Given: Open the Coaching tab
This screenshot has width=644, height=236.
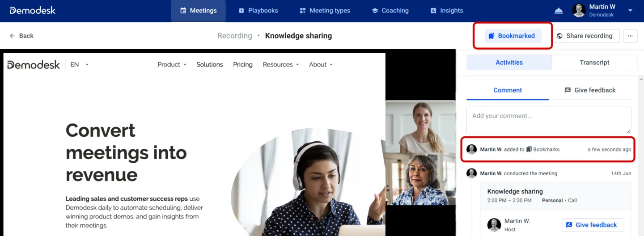Looking at the screenshot, I should click(390, 11).
